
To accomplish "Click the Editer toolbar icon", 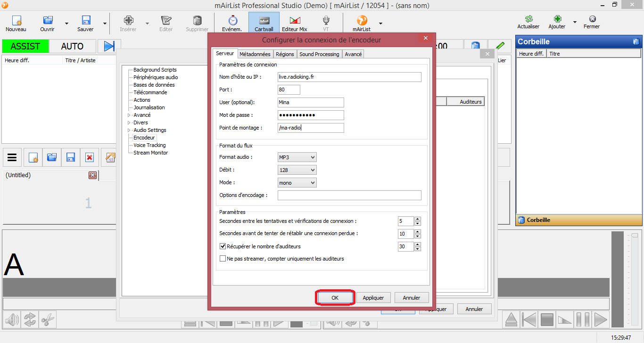I will tap(166, 20).
